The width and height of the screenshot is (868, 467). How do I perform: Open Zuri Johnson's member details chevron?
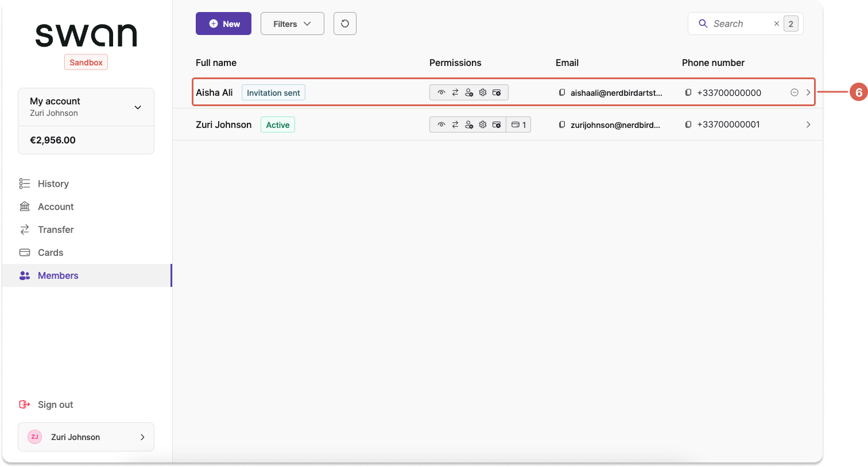coord(808,124)
